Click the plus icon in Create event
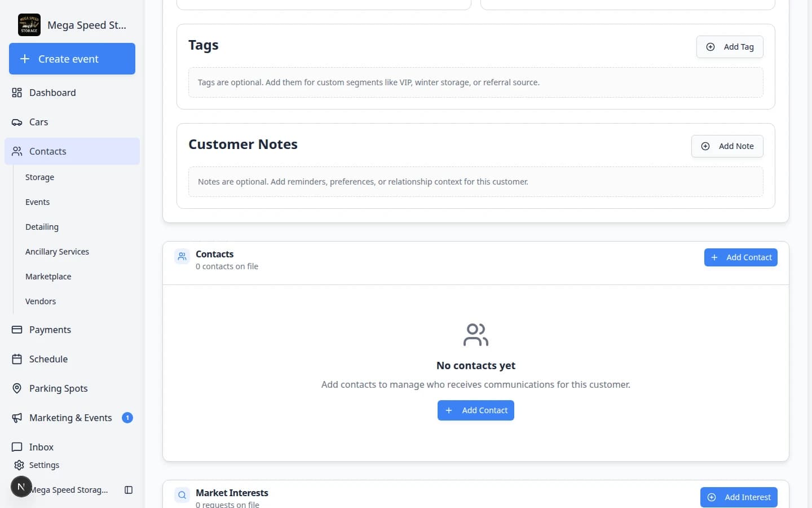 (x=25, y=59)
